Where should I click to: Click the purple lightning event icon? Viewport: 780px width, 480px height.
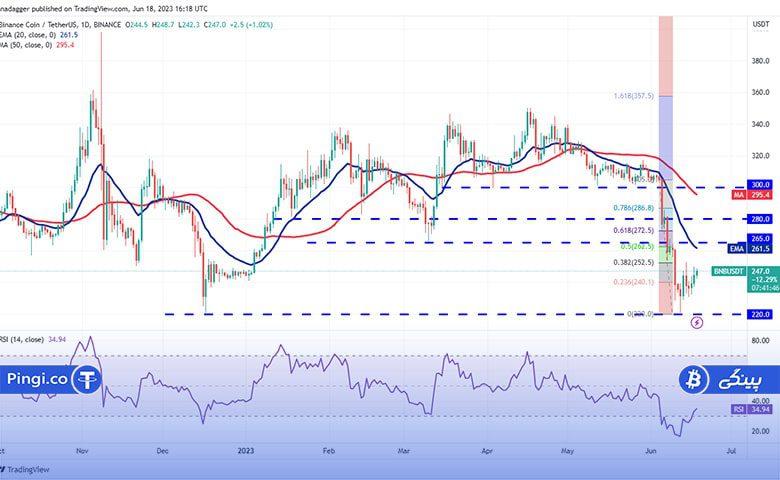pos(697,323)
